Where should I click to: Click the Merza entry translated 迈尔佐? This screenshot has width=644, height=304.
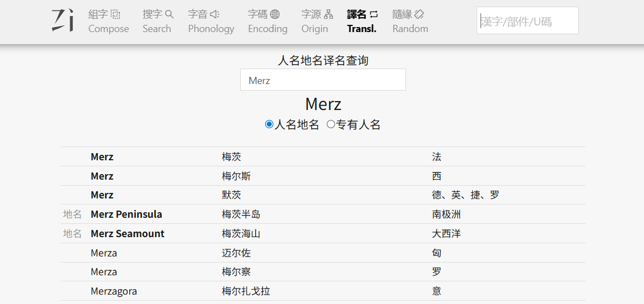[104, 253]
